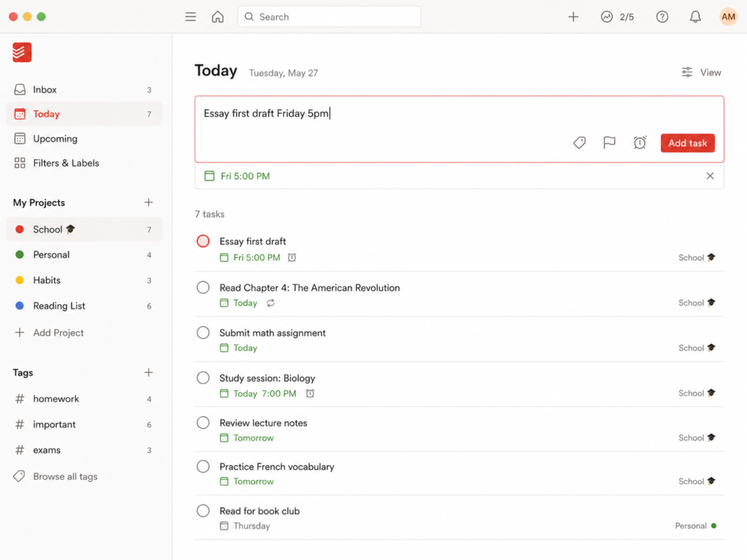Viewport: 747px width, 560px height.
Task: Open School label on Submit math assignment row
Action: pos(697,348)
